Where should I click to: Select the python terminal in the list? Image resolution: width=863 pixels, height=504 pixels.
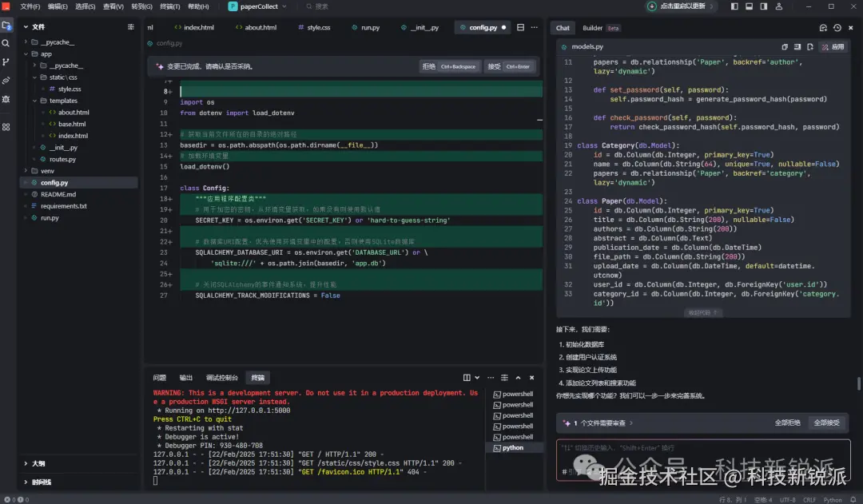514,448
